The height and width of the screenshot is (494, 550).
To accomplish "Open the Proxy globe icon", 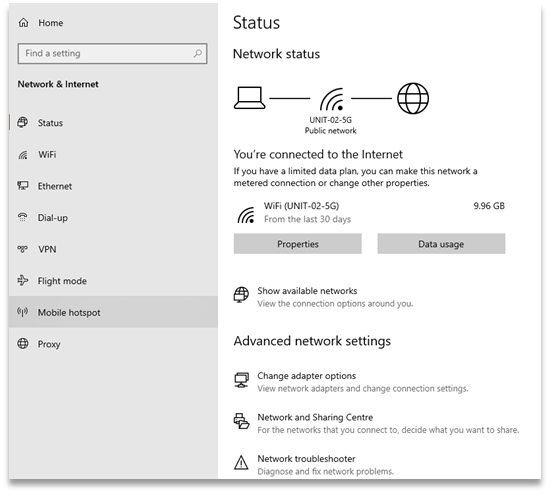I will (23, 343).
